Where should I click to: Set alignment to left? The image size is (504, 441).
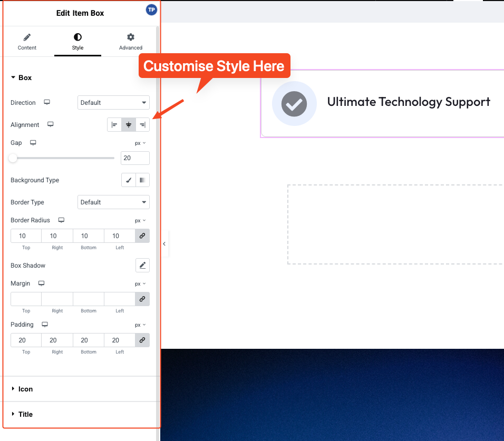[x=114, y=125]
